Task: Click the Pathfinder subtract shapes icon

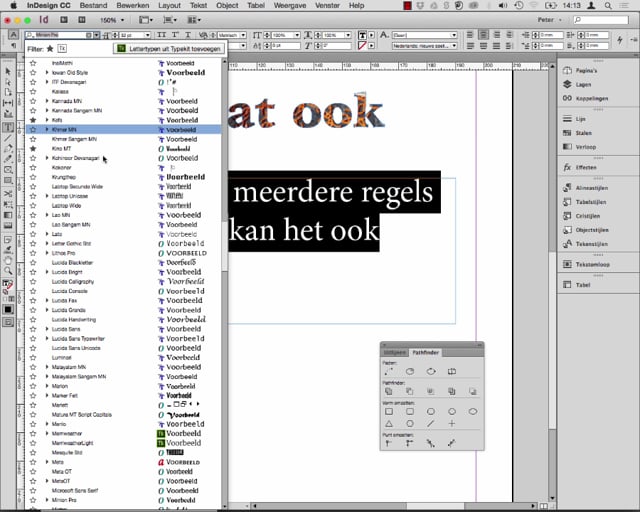Action: click(x=409, y=392)
